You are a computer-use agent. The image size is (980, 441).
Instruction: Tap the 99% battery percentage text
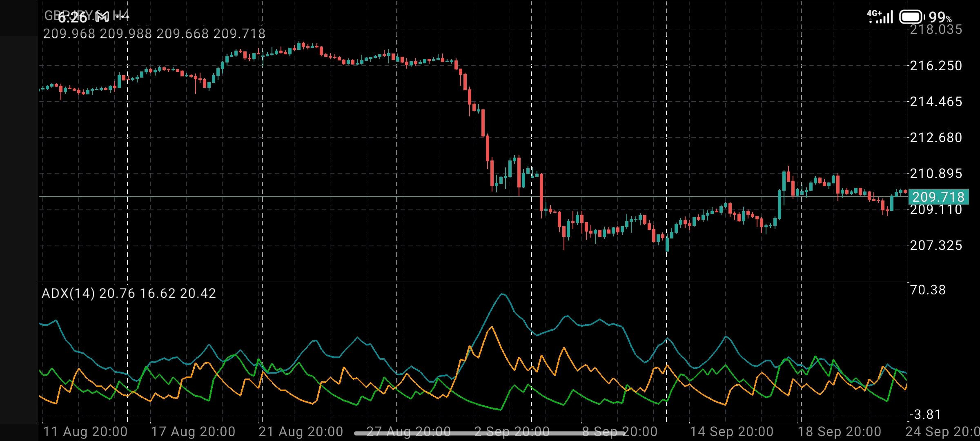[940, 18]
